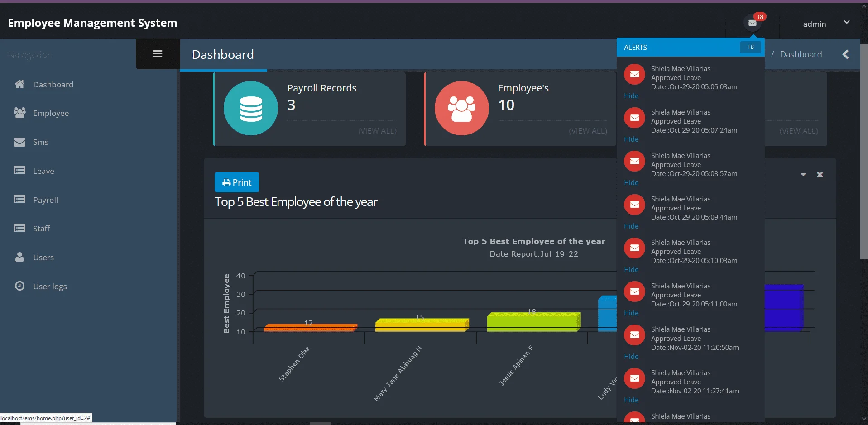Viewport: 868px width, 425px height.
Task: Collapse the chart panel with caret icon
Action: [803, 175]
